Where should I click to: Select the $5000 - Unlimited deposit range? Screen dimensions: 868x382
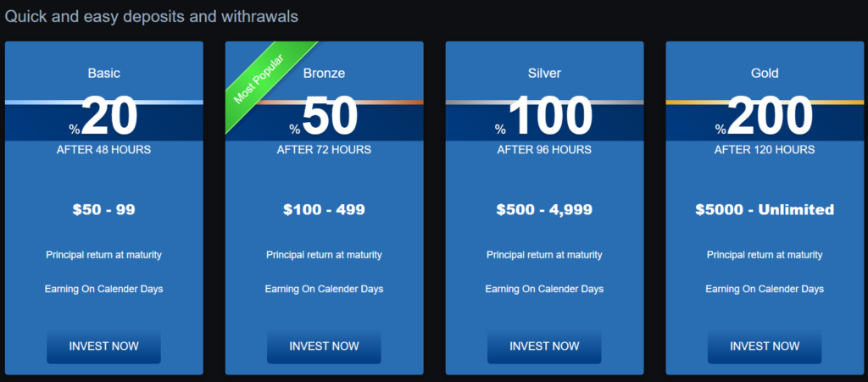tap(765, 209)
